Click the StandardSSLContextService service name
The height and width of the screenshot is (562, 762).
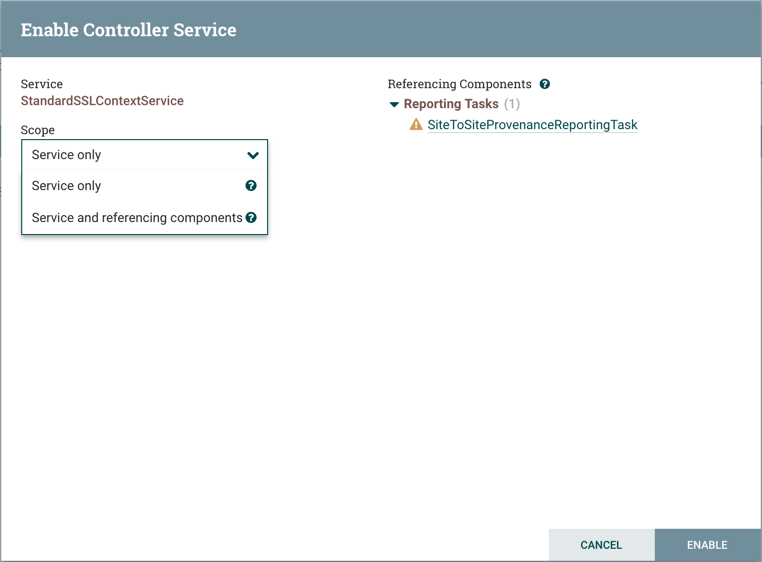click(102, 101)
